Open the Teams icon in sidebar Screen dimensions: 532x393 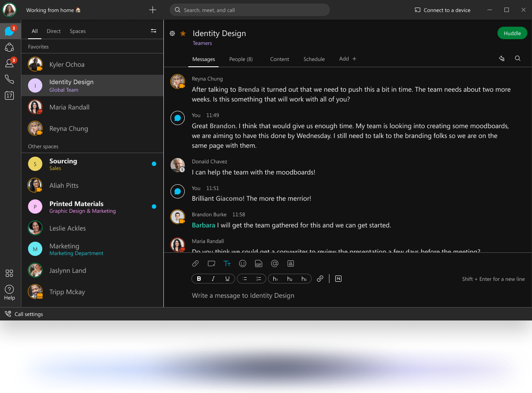point(9,47)
